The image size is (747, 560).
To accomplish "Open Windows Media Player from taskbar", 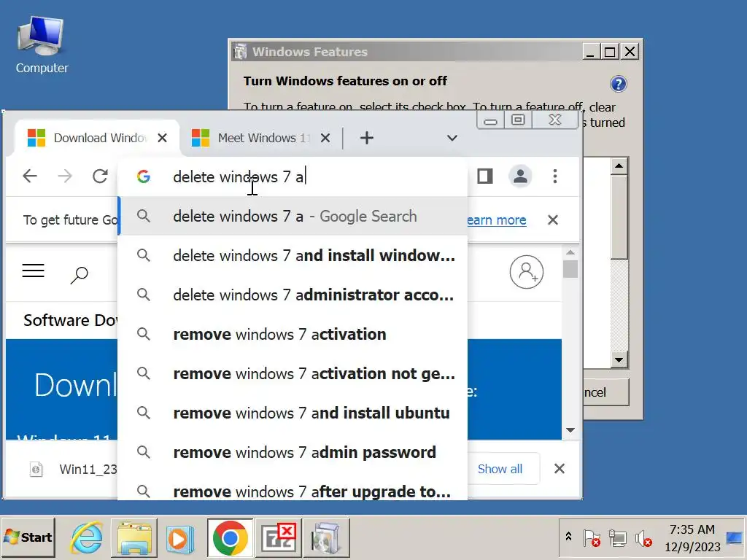I will pyautogui.click(x=179, y=539).
